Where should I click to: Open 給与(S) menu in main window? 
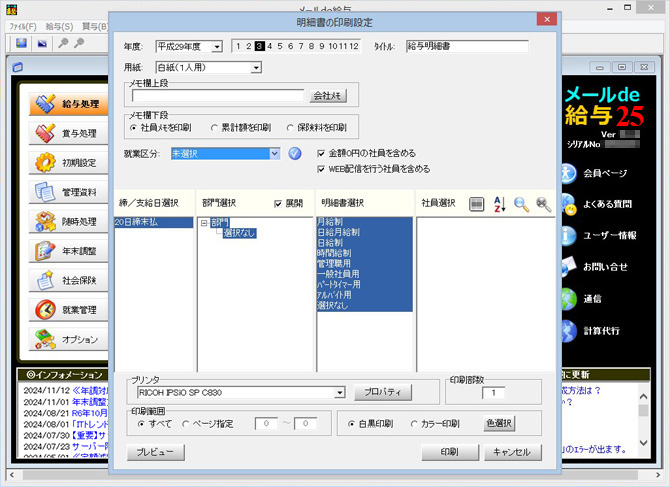[x=59, y=26]
